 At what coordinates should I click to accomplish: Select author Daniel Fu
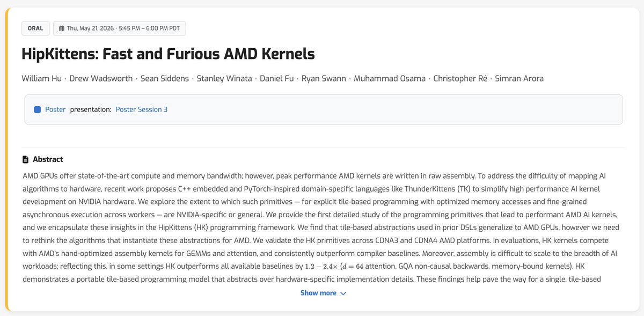point(276,78)
